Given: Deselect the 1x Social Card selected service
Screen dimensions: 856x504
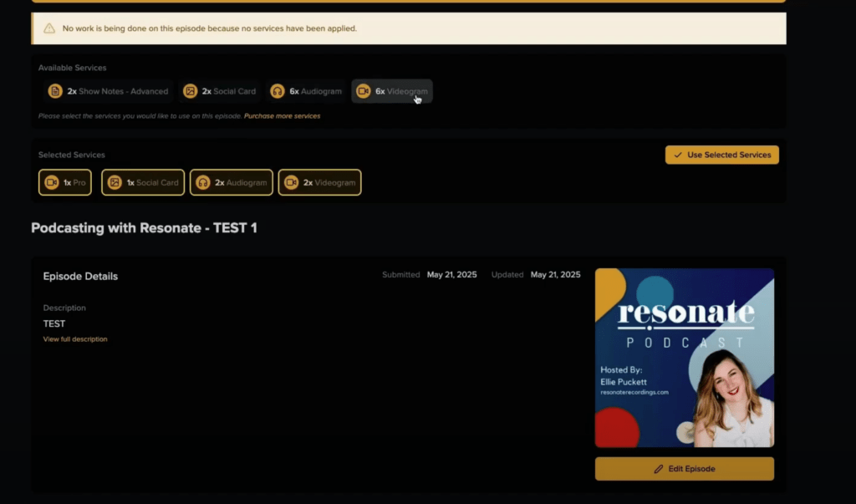Looking at the screenshot, I should click(x=143, y=182).
